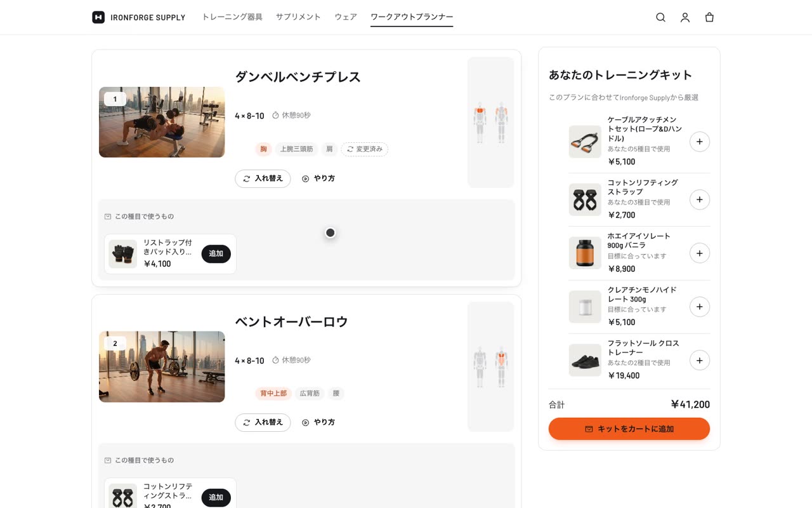Click the 背中上部 muscle tag
812x508 pixels.
coord(273,394)
